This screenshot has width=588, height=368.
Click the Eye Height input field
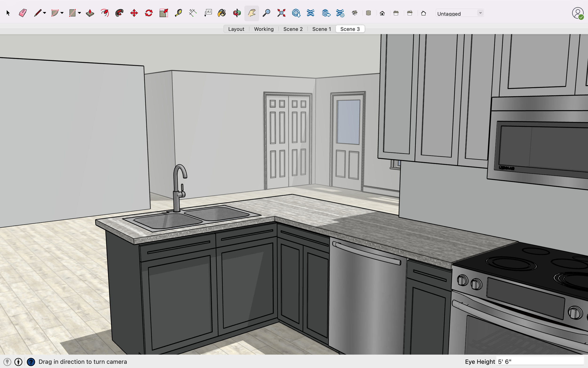pos(540,362)
